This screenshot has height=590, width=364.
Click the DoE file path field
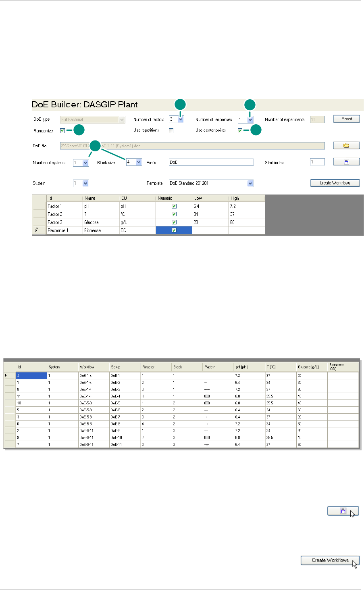click(192, 146)
